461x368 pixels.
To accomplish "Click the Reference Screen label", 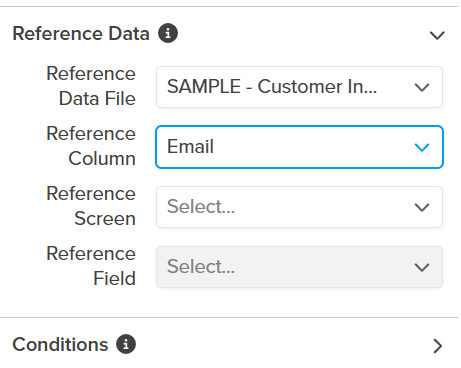I will point(91,206).
